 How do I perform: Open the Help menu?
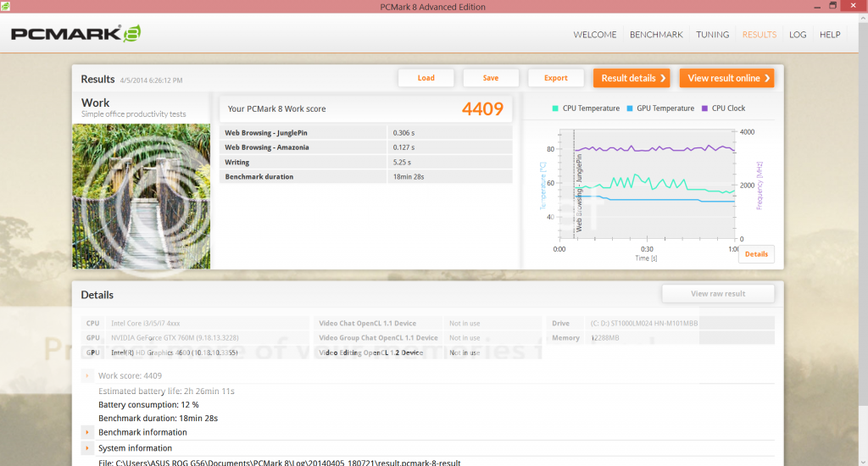tap(830, 35)
